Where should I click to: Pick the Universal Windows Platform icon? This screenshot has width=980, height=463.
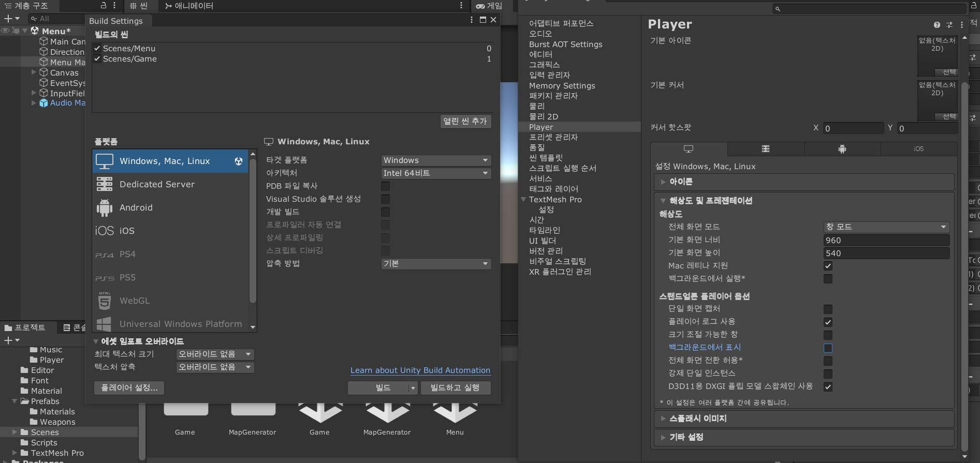click(x=104, y=324)
